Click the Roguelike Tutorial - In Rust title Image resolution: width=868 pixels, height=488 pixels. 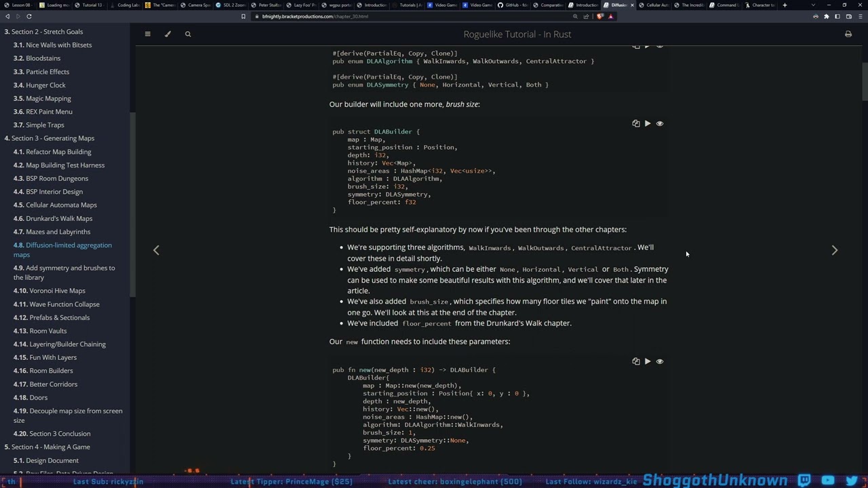[x=517, y=34]
